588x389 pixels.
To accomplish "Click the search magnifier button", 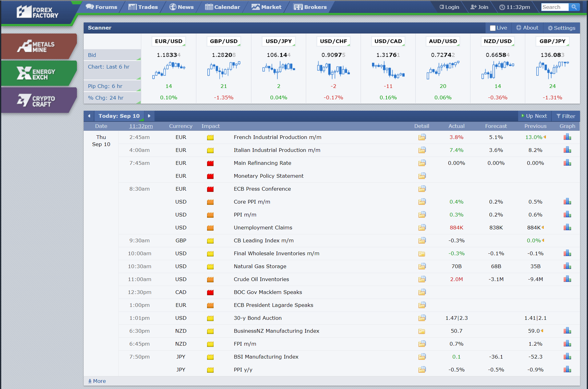I will coord(574,7).
